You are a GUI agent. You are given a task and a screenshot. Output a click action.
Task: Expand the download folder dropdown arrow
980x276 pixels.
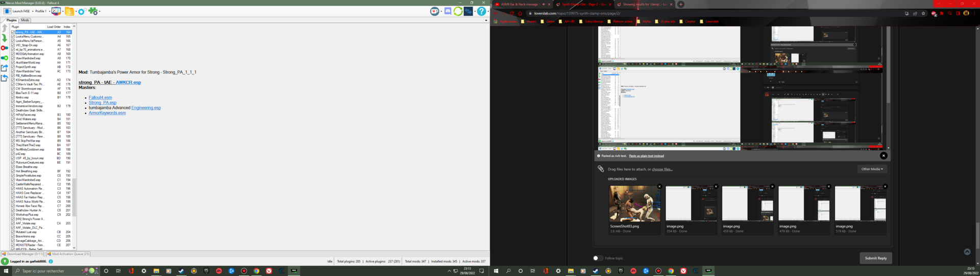tap(75, 11)
